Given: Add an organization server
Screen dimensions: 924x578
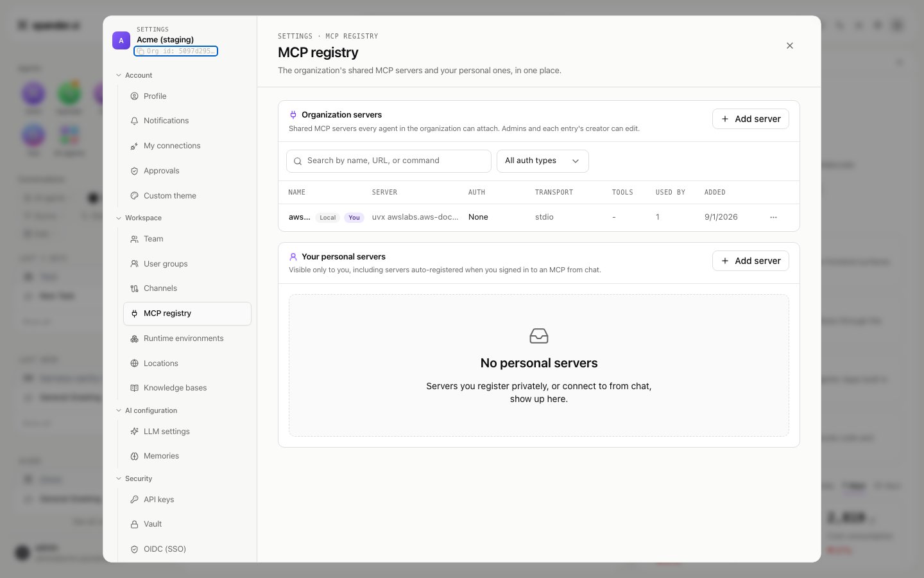Looking at the screenshot, I should (x=751, y=119).
